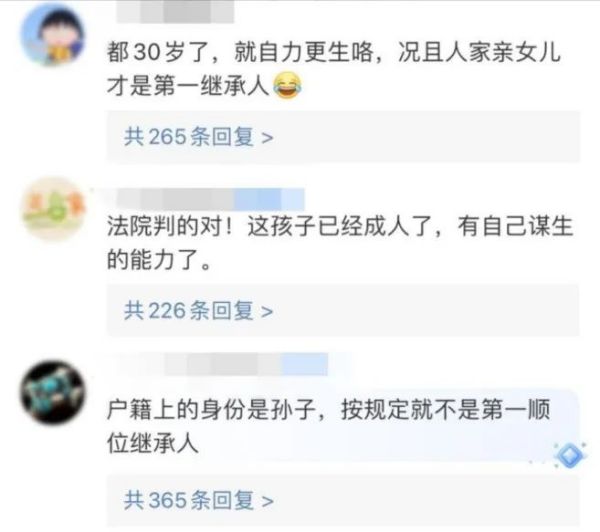The image size is (600, 532).
Task: Open the third commenter's blurred username
Action: [x=246, y=364]
